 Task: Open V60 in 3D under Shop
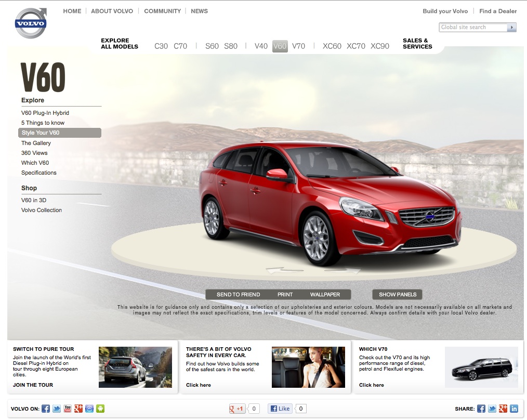pos(34,200)
